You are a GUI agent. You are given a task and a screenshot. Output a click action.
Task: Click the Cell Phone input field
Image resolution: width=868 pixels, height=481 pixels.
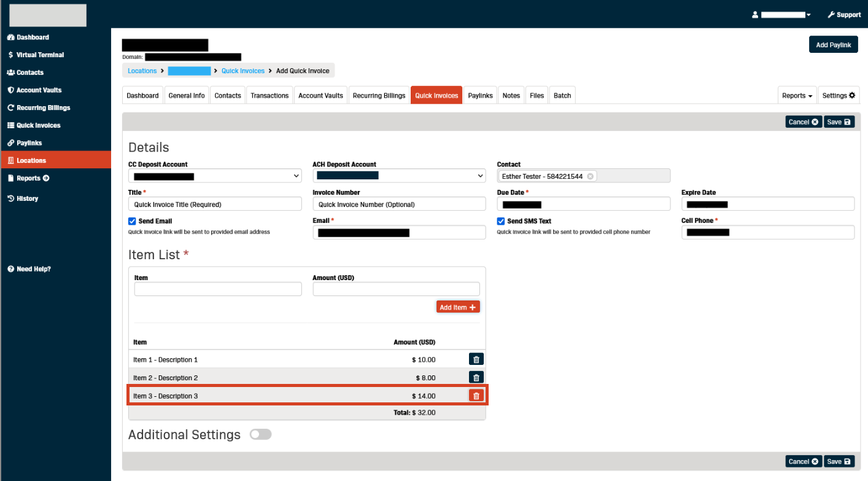(768, 232)
